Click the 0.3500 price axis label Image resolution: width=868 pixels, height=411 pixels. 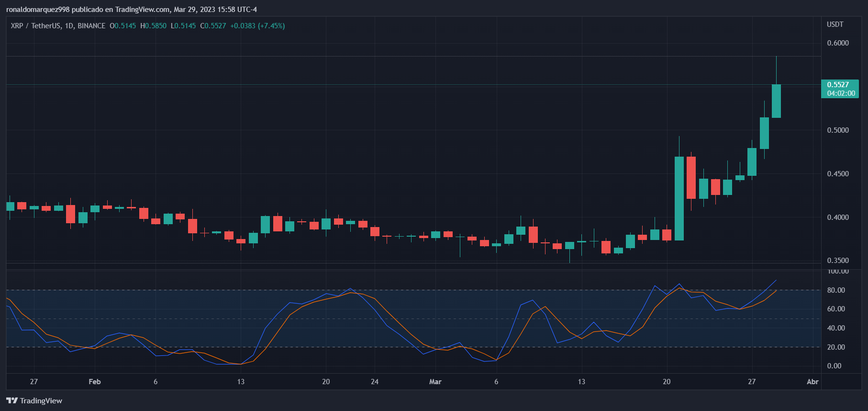(838, 261)
